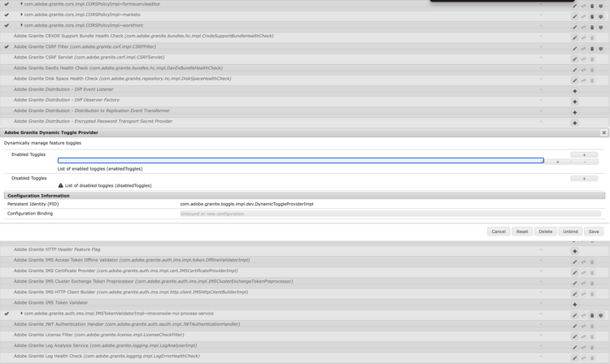Screen dimensions: 610x364
Task: Add Encrypted Password Transport Secret Provider config
Action: [574, 123]
